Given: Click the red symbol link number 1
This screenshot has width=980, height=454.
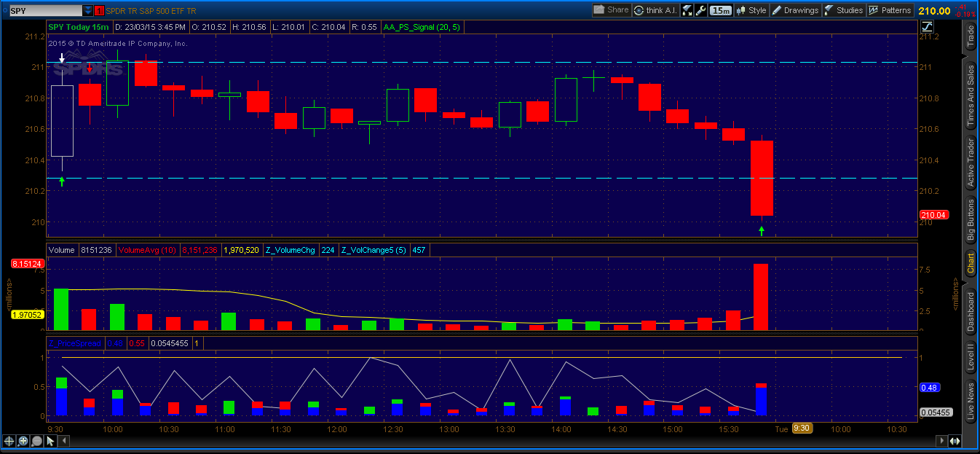Looking at the screenshot, I should click(x=99, y=11).
